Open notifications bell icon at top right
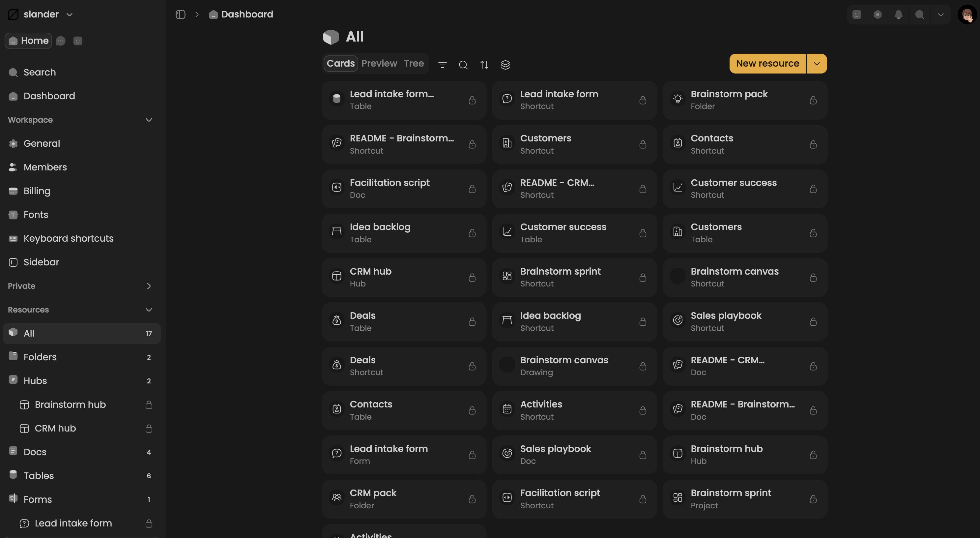Viewport: 980px width, 538px height. (x=898, y=15)
